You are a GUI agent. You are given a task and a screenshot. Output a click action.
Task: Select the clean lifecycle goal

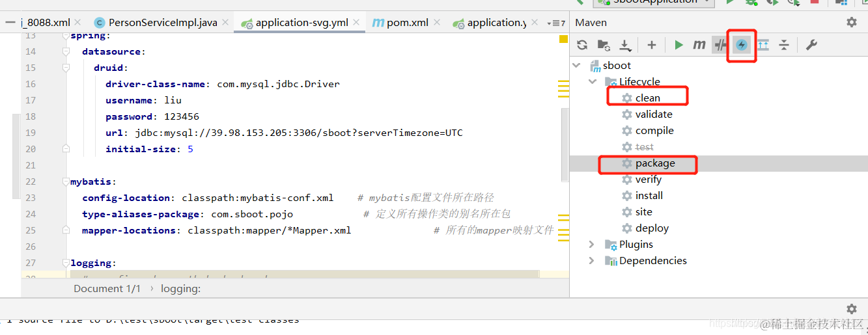pyautogui.click(x=648, y=98)
